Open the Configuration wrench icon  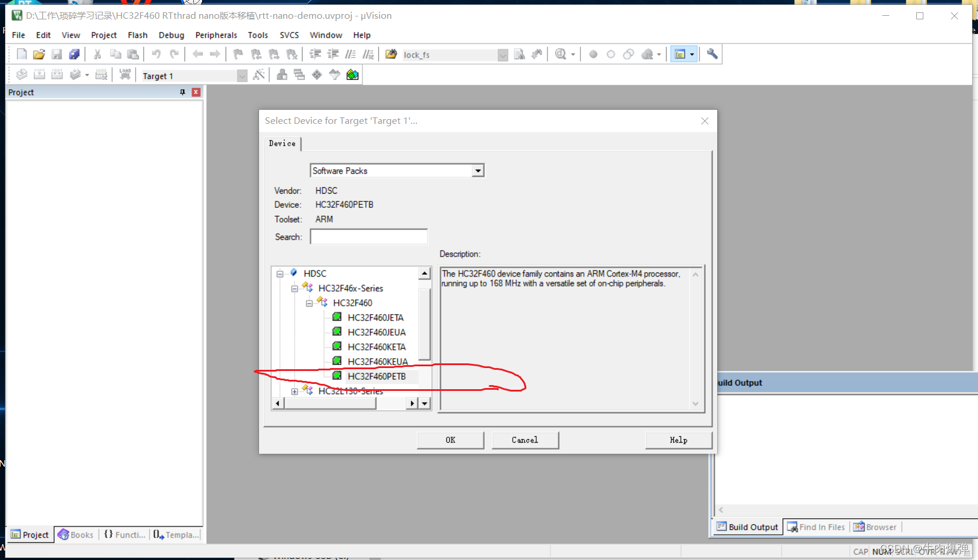(x=712, y=55)
